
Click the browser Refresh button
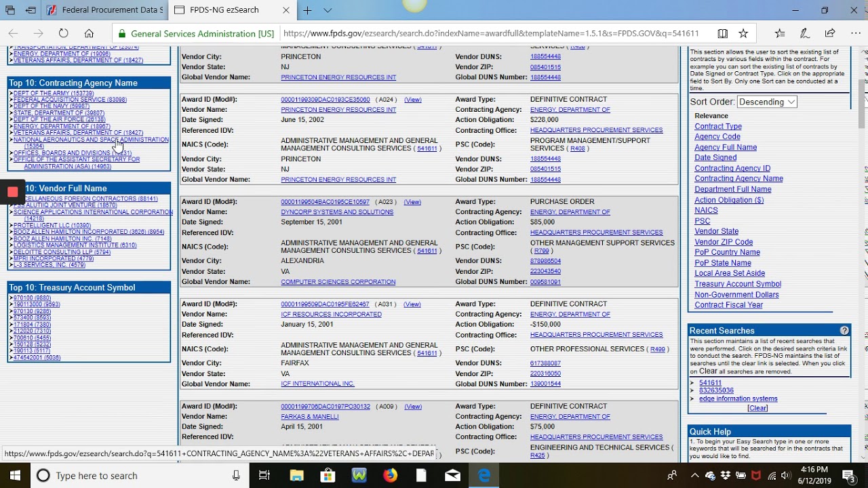point(63,33)
